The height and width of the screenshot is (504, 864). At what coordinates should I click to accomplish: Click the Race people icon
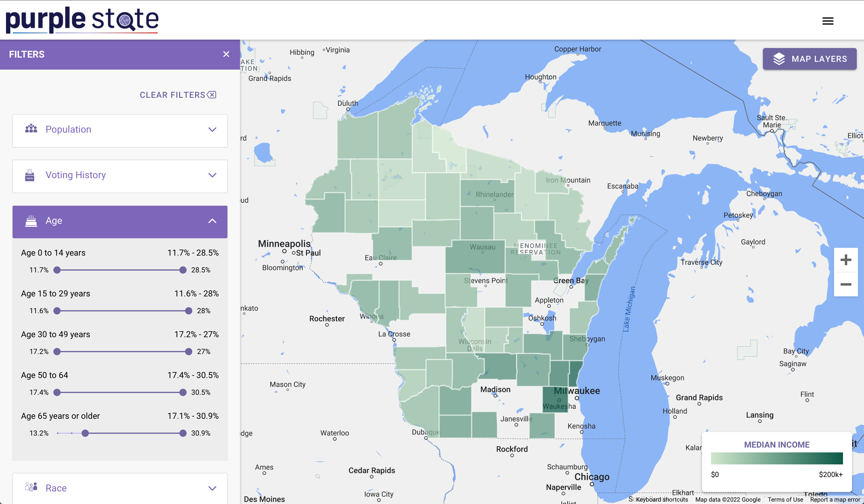tap(31, 487)
